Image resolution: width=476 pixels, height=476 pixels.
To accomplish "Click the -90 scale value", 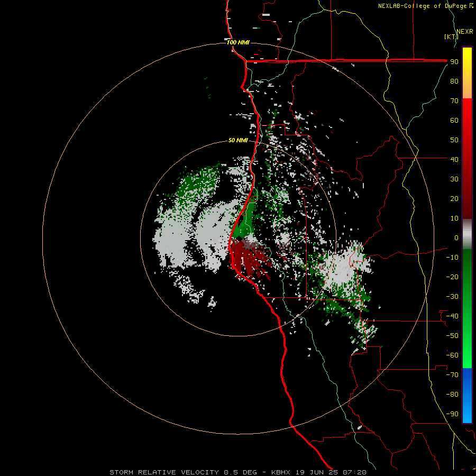I will tap(452, 414).
